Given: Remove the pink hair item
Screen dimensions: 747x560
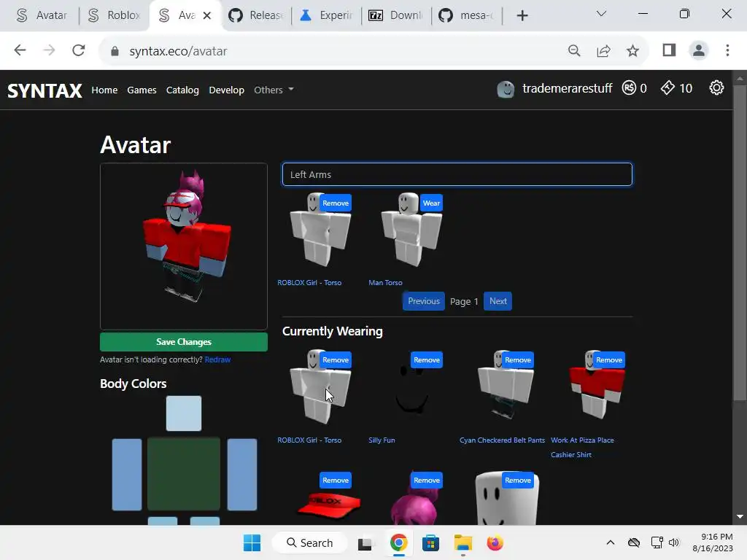Looking at the screenshot, I should tap(426, 480).
